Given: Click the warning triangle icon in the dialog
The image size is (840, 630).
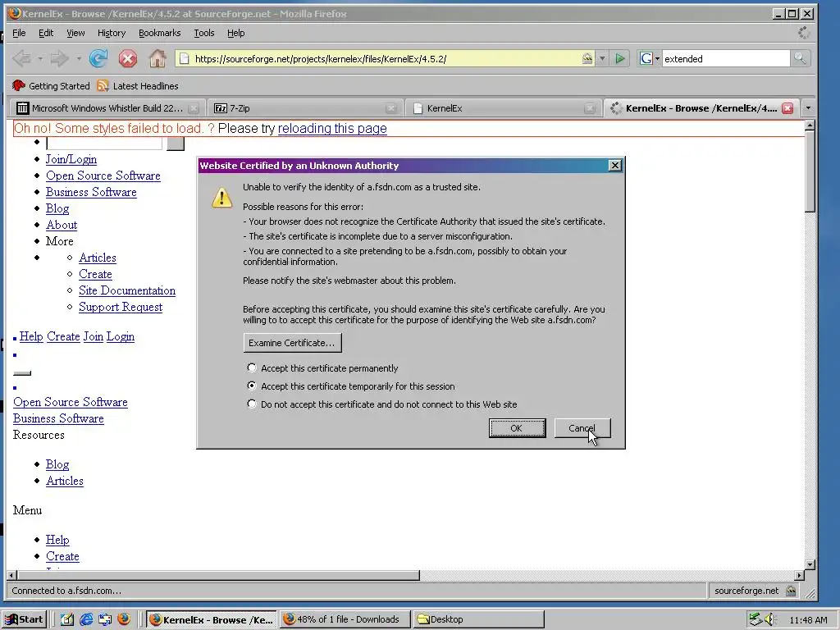Looking at the screenshot, I should point(221,198).
